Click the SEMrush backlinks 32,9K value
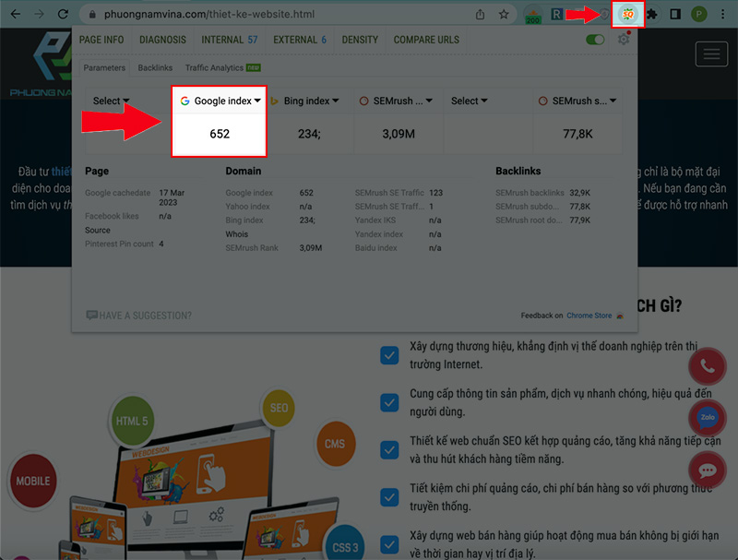 (579, 193)
